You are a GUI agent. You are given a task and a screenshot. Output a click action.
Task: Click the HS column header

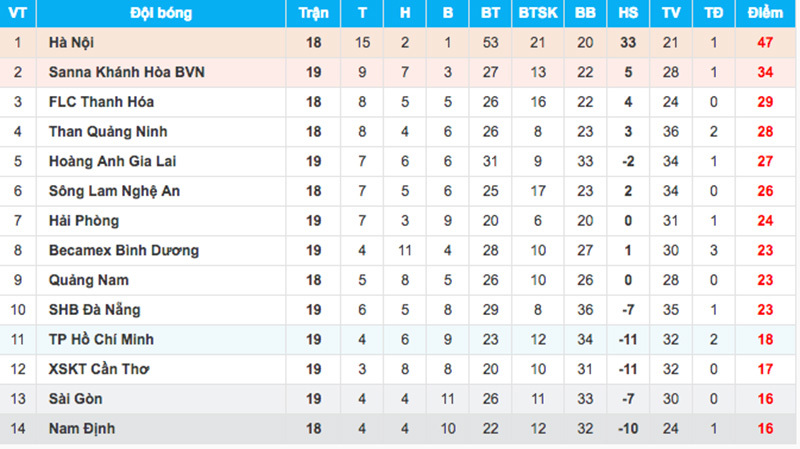(628, 14)
